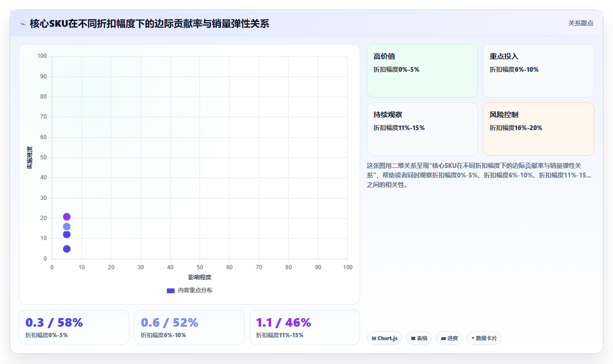Image resolution: width=613 pixels, height=364 pixels.
Task: Toggle the 内容重点分布 legend item
Action: tap(189, 290)
